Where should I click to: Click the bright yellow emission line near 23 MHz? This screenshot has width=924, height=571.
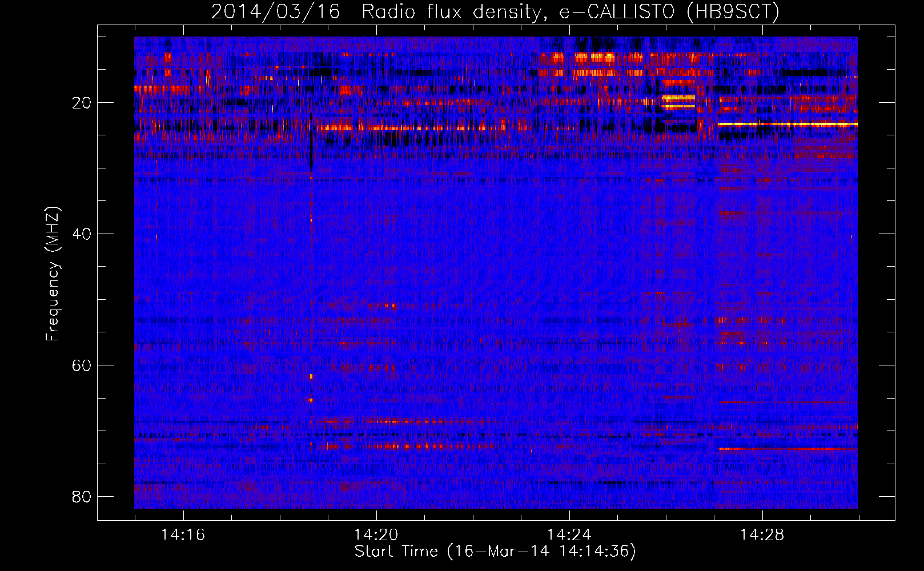(x=788, y=124)
